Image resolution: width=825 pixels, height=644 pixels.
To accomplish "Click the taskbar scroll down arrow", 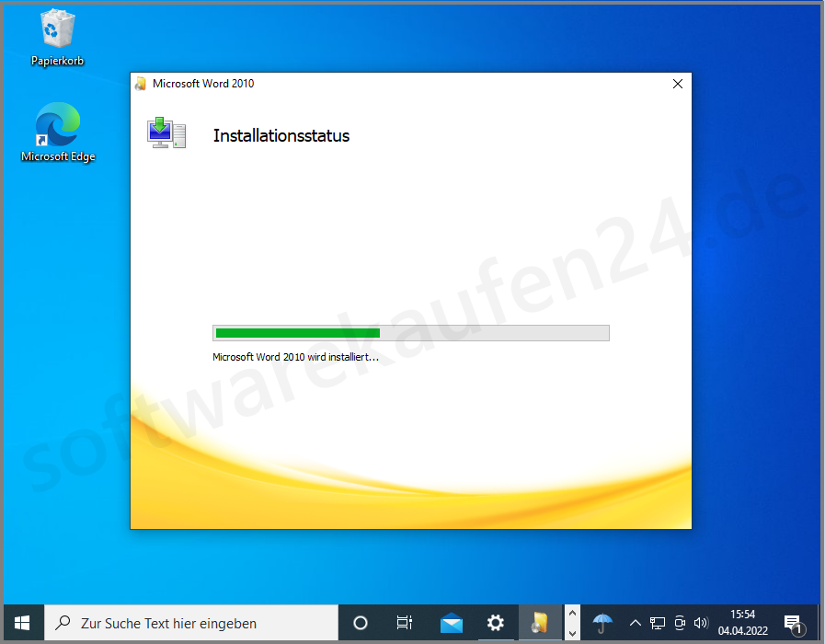I will 572,633.
